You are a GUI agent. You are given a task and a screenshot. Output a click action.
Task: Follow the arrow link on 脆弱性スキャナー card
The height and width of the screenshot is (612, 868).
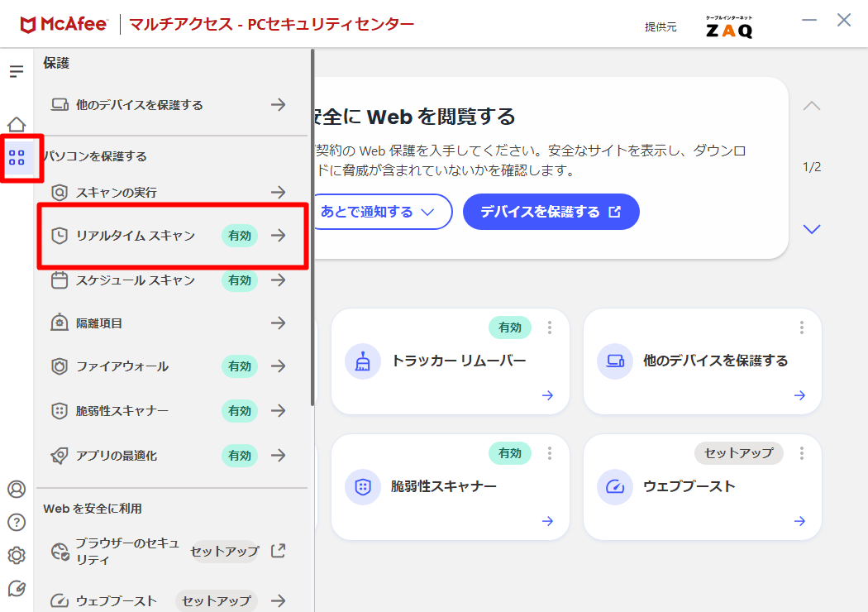[x=547, y=521]
